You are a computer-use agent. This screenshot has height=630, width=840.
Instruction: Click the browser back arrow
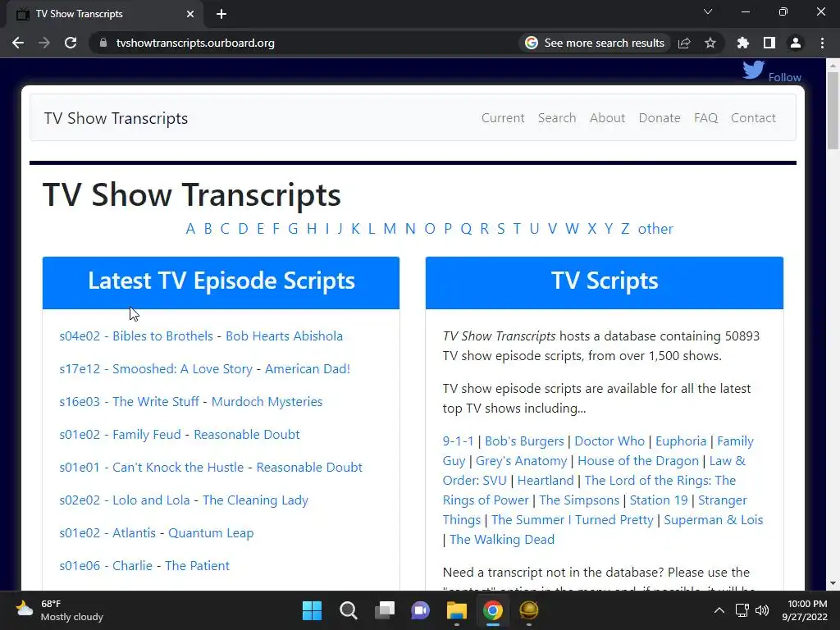pos(18,43)
